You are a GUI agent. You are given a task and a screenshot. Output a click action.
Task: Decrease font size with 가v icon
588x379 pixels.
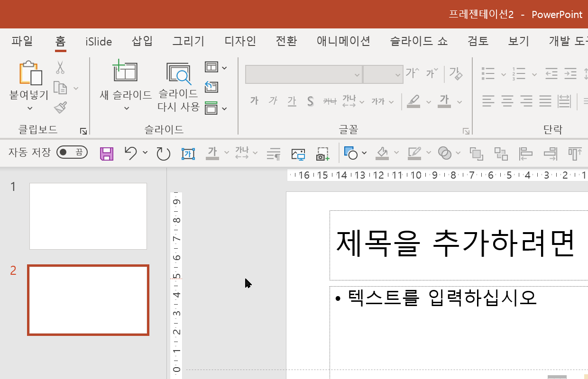432,73
